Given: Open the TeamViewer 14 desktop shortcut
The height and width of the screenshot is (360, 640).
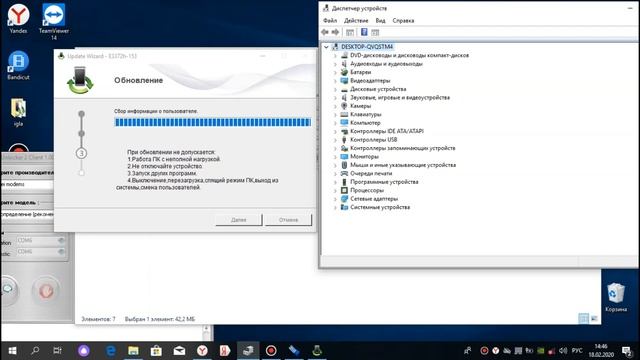Looking at the screenshot, I should coord(53,21).
